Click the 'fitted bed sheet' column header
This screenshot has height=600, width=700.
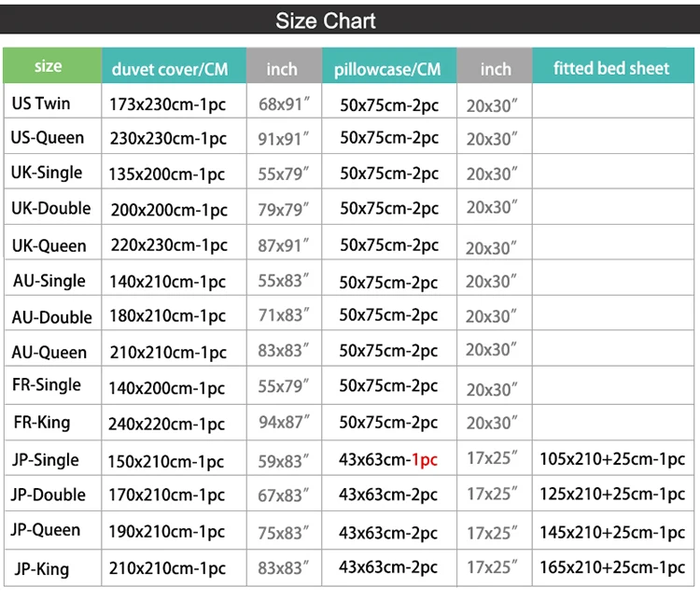click(611, 68)
